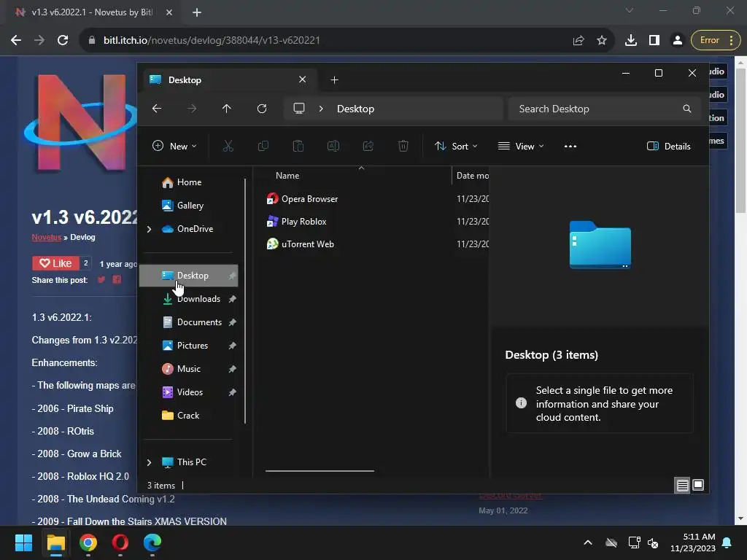Click the Desktop address breadcrumb
747x560 pixels.
355,109
